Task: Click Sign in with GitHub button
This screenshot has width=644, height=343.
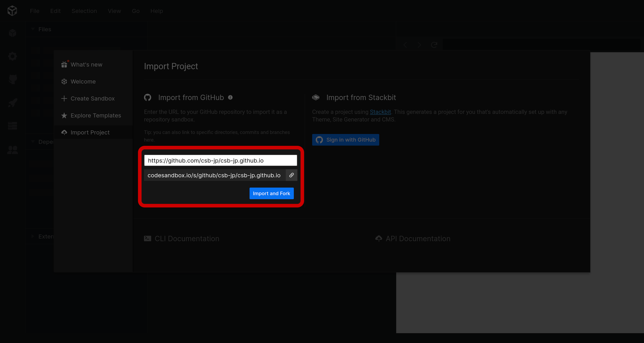Action: tap(345, 140)
